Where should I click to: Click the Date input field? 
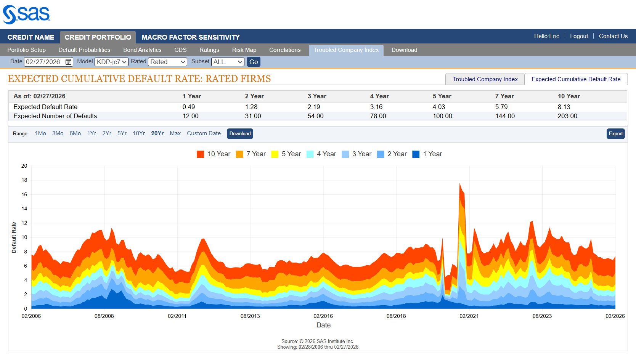pos(44,62)
